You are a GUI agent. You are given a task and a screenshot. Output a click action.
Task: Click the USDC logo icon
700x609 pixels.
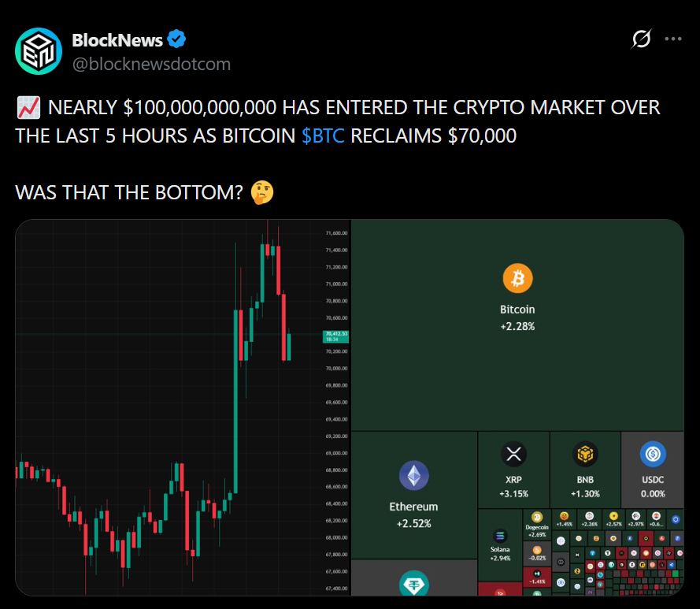coord(653,454)
